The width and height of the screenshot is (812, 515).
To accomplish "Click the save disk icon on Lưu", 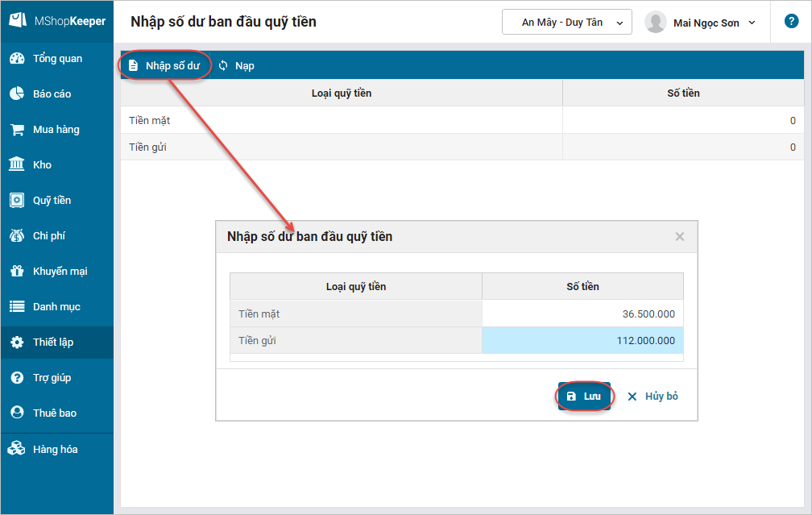I will tap(571, 397).
